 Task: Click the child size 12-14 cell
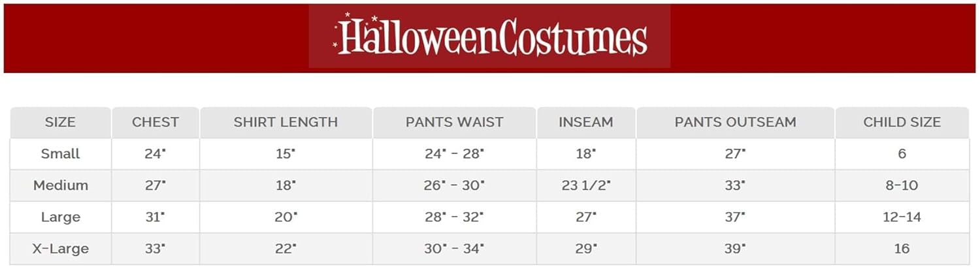(902, 217)
